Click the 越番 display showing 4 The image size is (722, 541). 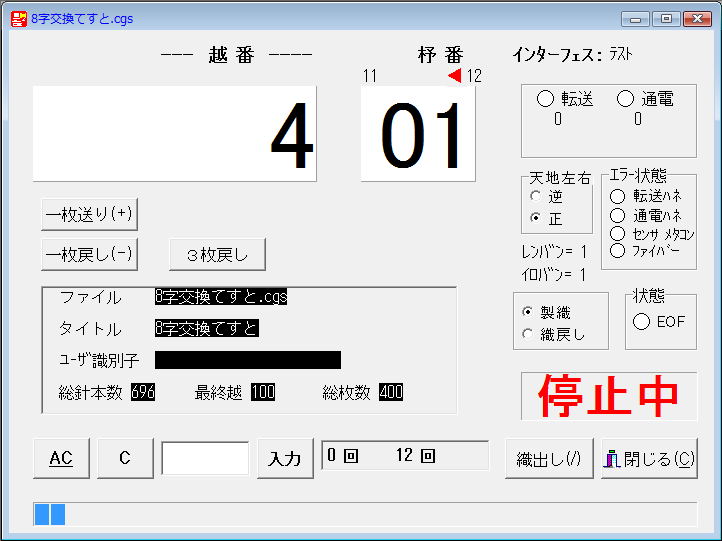[175, 134]
